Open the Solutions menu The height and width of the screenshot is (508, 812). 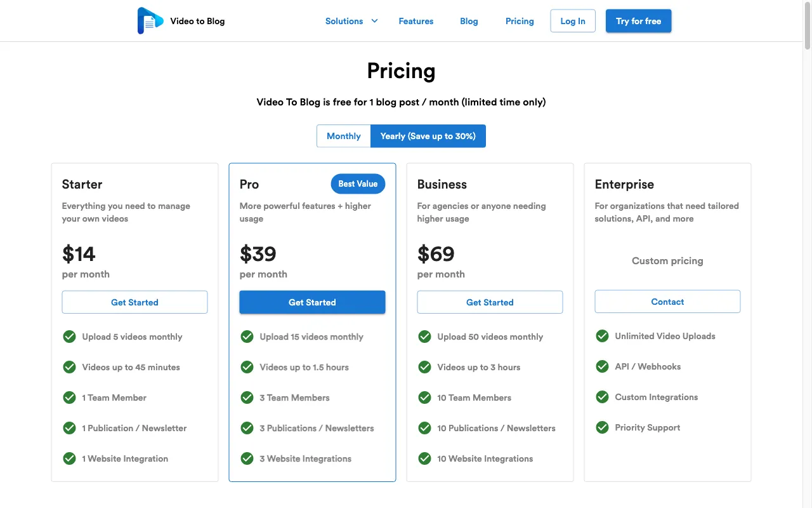344,21
